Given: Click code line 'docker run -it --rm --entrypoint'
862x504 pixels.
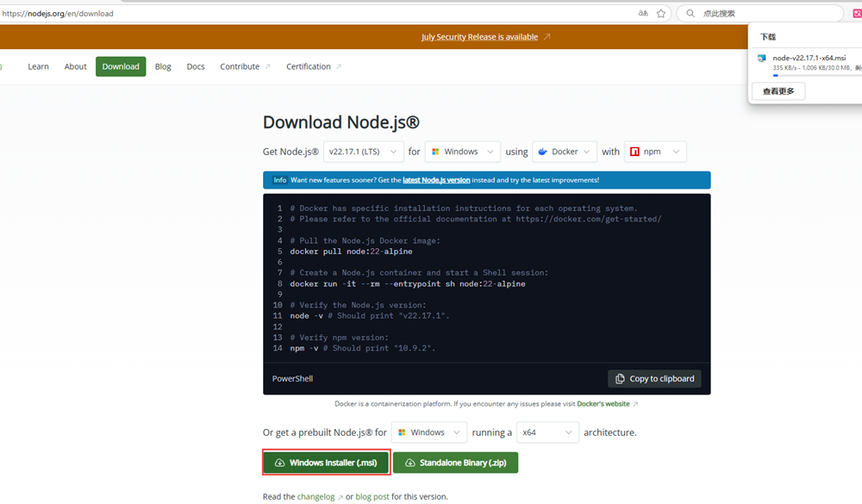Looking at the screenshot, I should [408, 284].
